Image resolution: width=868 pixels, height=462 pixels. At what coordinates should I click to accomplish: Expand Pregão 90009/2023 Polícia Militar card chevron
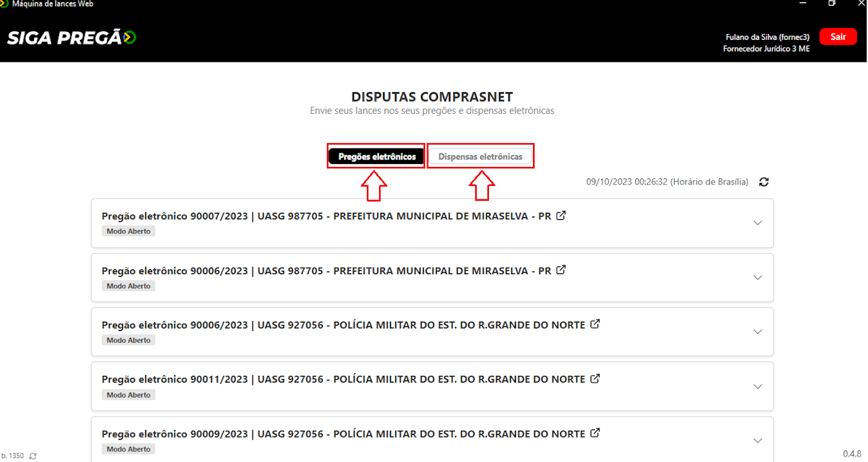click(x=758, y=440)
